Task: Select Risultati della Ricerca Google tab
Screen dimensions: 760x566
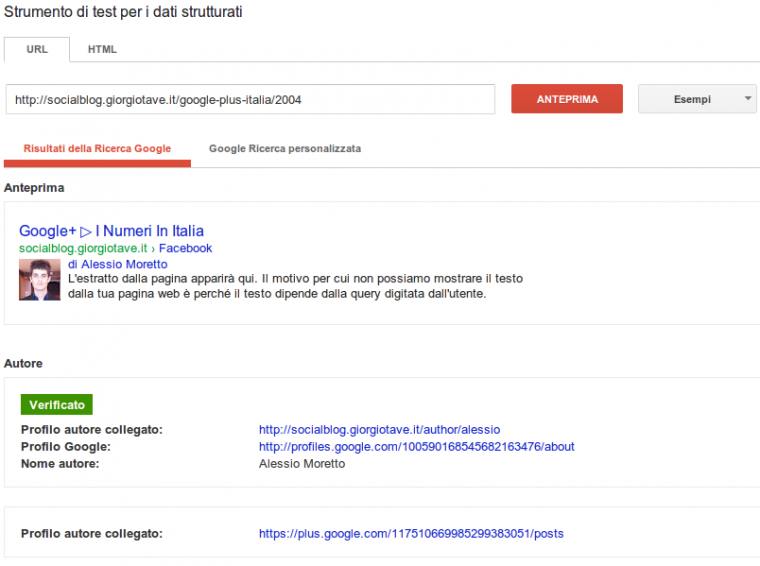Action: [x=97, y=149]
